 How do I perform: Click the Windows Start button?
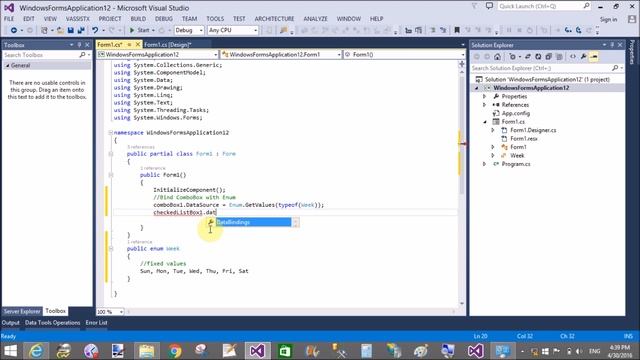coord(11,351)
